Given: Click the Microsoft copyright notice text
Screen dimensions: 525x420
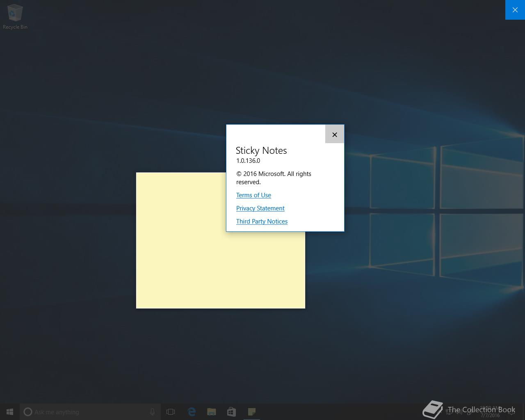Looking at the screenshot, I should (274, 178).
